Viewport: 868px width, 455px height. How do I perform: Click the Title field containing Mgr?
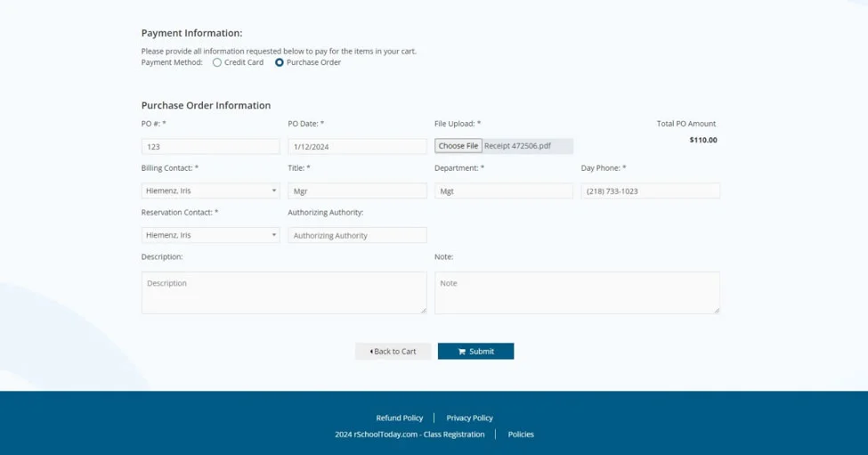point(357,191)
